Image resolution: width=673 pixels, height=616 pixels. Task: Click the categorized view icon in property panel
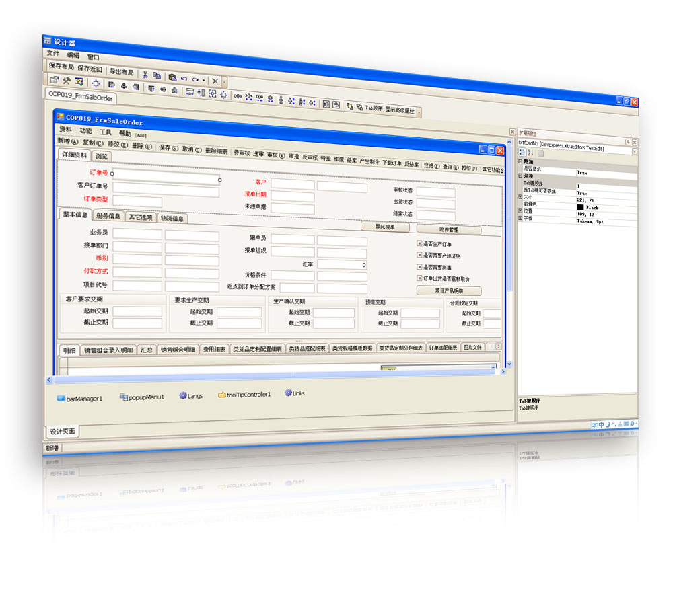[522, 153]
